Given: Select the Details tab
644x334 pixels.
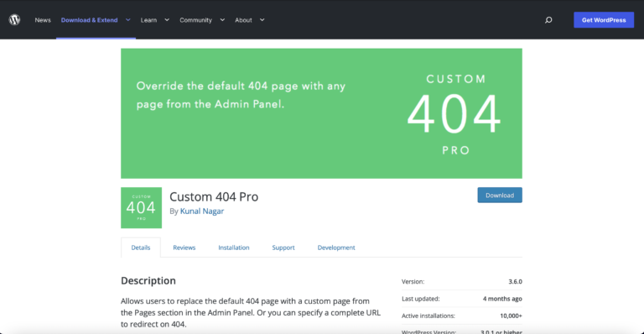Looking at the screenshot, I should pos(141,248).
